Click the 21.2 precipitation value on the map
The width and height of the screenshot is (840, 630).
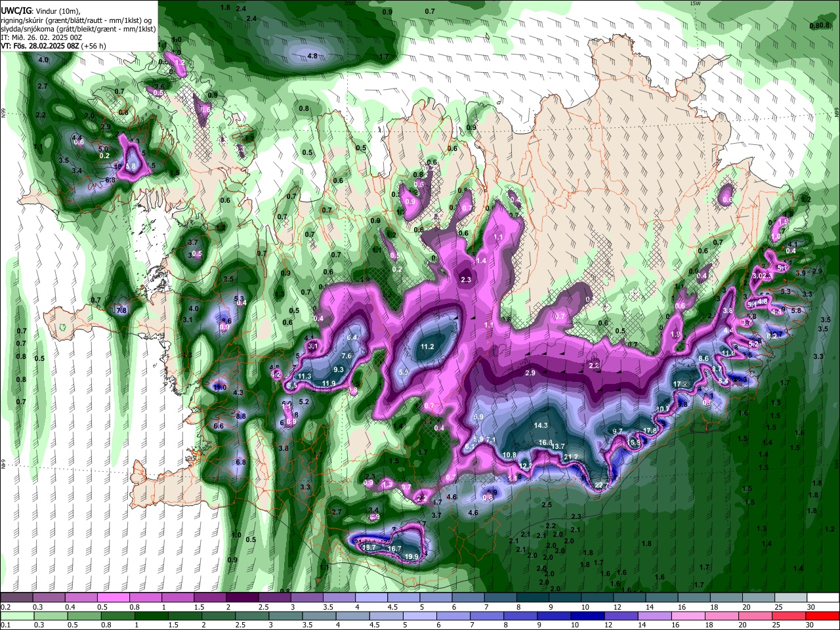tap(571, 457)
